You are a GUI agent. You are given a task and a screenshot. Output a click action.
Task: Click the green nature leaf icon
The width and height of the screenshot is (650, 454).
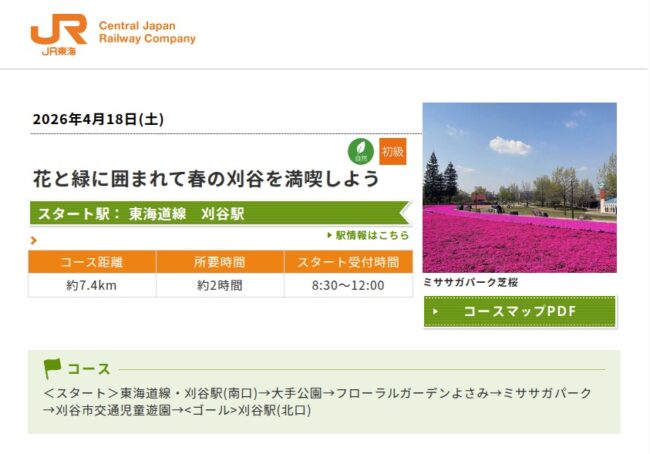click(360, 151)
